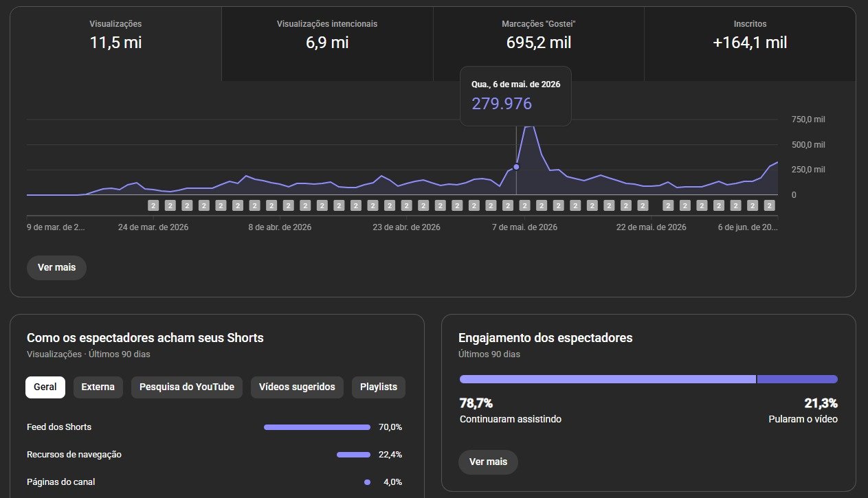Image resolution: width=868 pixels, height=498 pixels.
Task: Click the 695,2 mil likes value
Action: click(539, 43)
